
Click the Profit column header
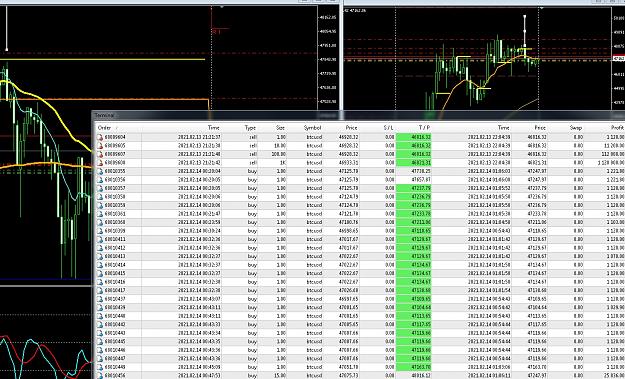[617, 128]
